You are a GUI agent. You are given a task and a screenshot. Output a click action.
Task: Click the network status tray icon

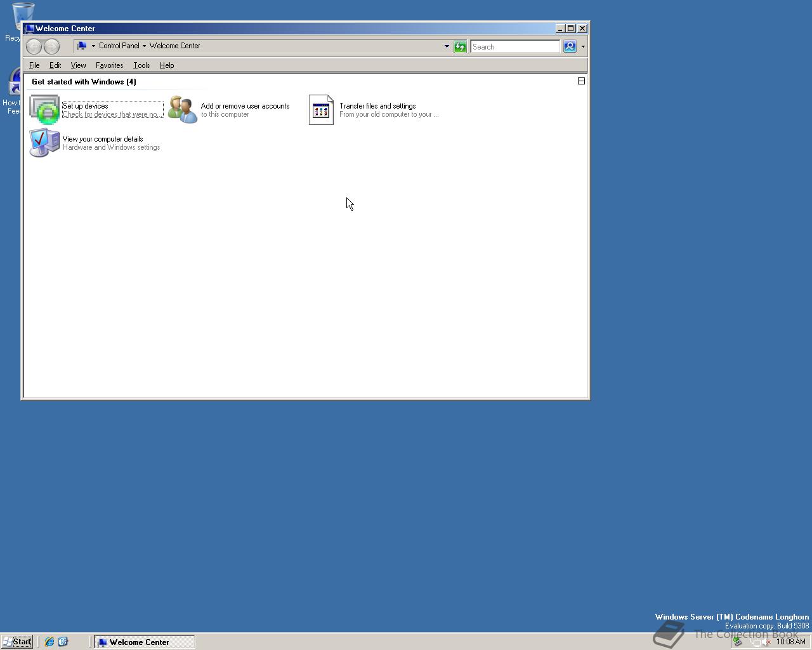point(756,642)
